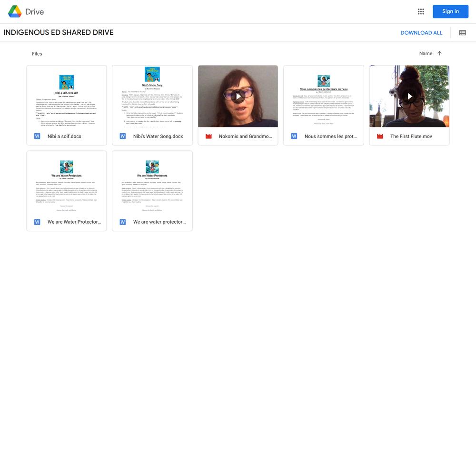
Task: Select the We are Water Protector... file name
Action: pyautogui.click(x=74, y=222)
